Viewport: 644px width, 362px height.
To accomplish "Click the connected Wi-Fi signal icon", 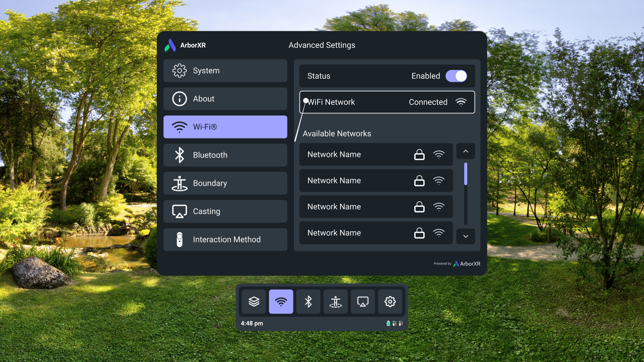I will (461, 102).
